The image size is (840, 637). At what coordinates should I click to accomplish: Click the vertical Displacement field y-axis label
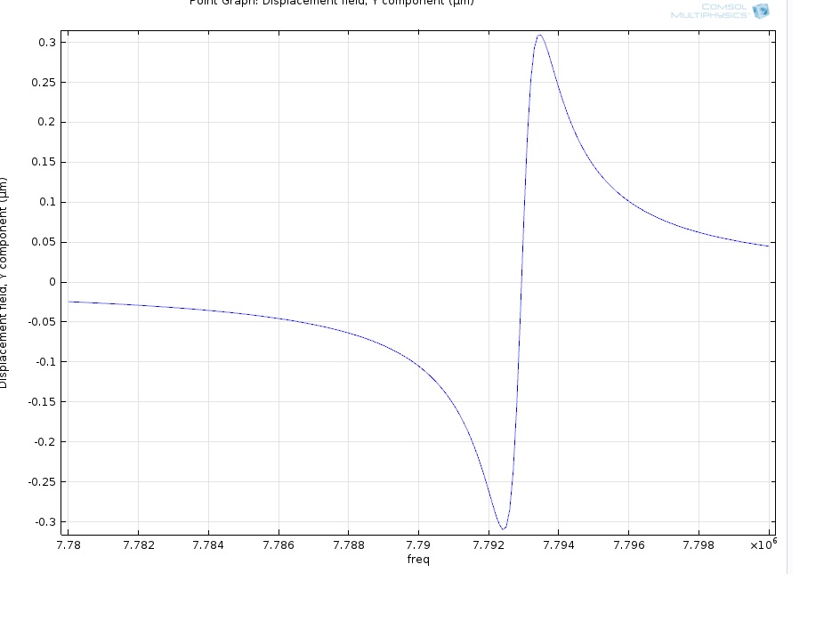click(x=4, y=283)
